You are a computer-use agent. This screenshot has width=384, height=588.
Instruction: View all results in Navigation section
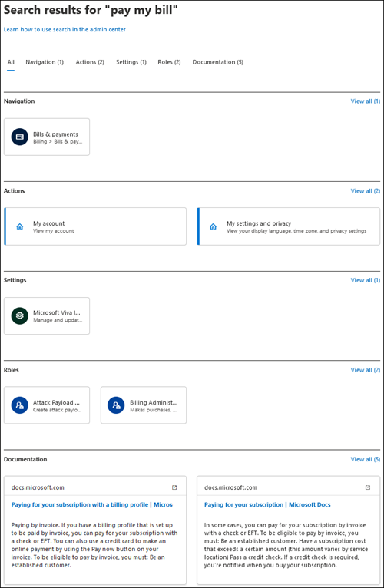366,101
